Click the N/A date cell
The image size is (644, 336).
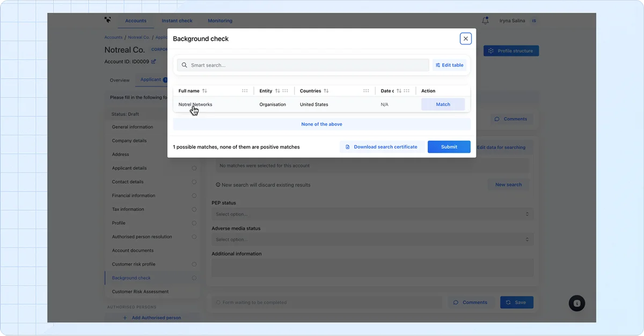[x=384, y=105]
